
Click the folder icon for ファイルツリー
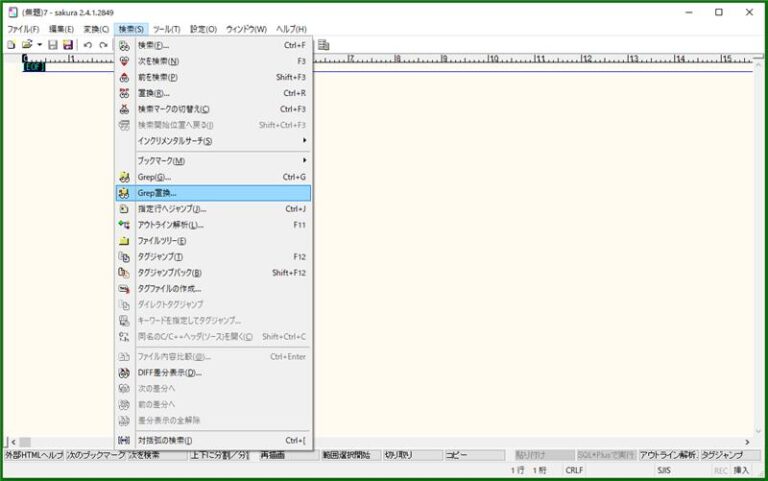[x=124, y=241]
